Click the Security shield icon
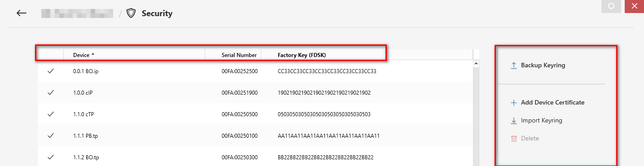The width and height of the screenshot is (644, 166). 131,13
